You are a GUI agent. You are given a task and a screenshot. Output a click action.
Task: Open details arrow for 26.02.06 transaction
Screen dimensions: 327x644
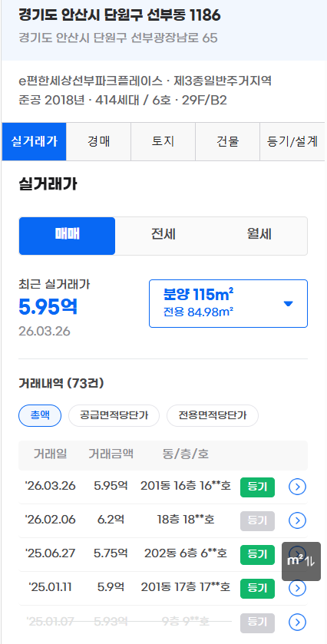coord(297,520)
